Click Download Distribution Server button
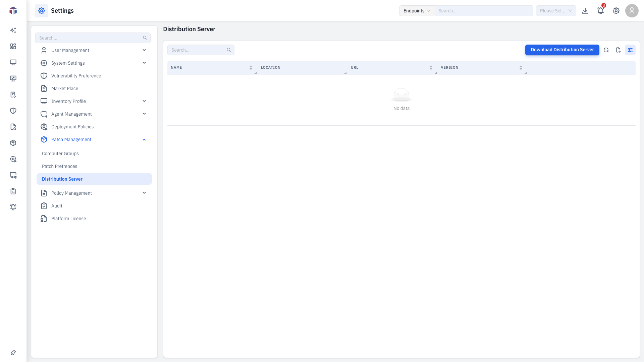Screen dimensions: 644x362 [562, 50]
